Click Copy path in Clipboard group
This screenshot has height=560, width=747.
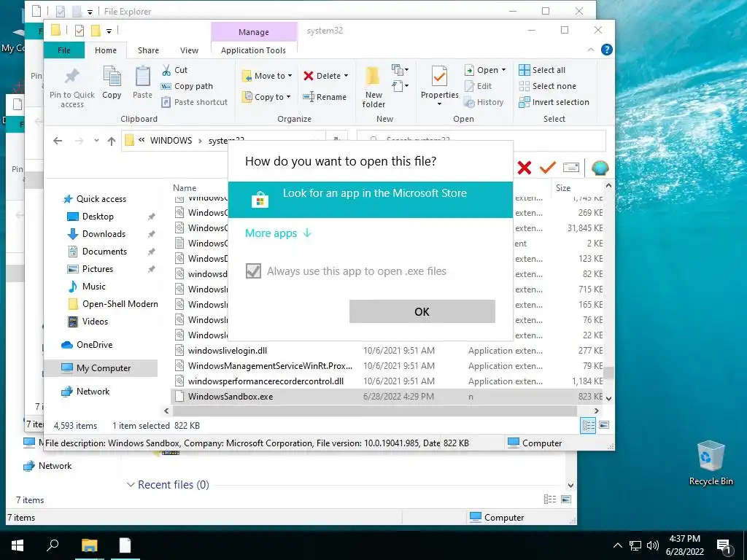pyautogui.click(x=187, y=86)
